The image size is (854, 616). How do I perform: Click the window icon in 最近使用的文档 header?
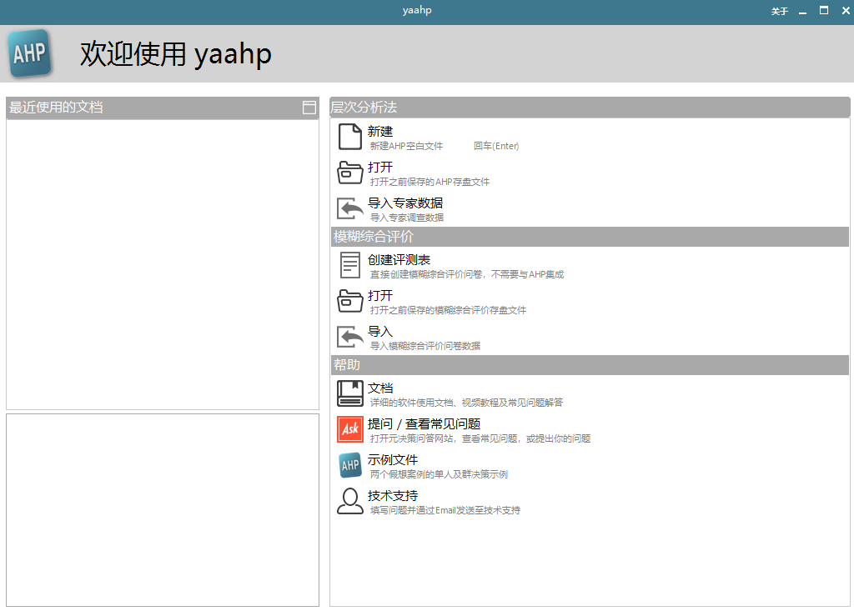(x=309, y=108)
